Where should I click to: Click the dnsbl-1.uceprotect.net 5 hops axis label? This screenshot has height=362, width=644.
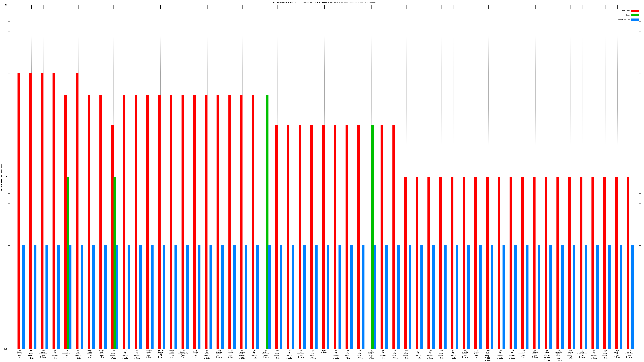pos(184,354)
